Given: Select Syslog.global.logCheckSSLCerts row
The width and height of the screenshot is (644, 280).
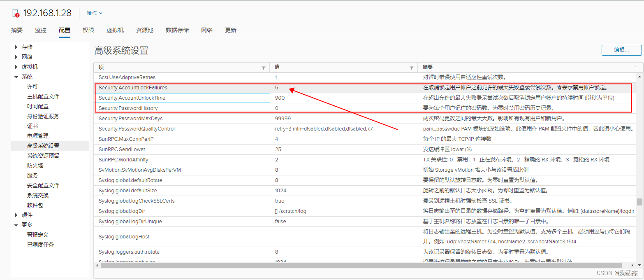Looking at the screenshot, I should tap(365, 201).
